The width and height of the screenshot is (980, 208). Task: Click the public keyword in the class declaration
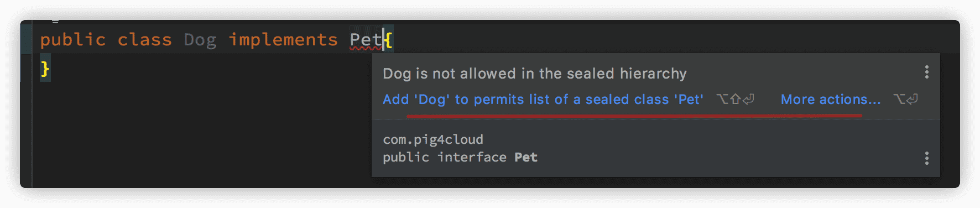point(72,40)
